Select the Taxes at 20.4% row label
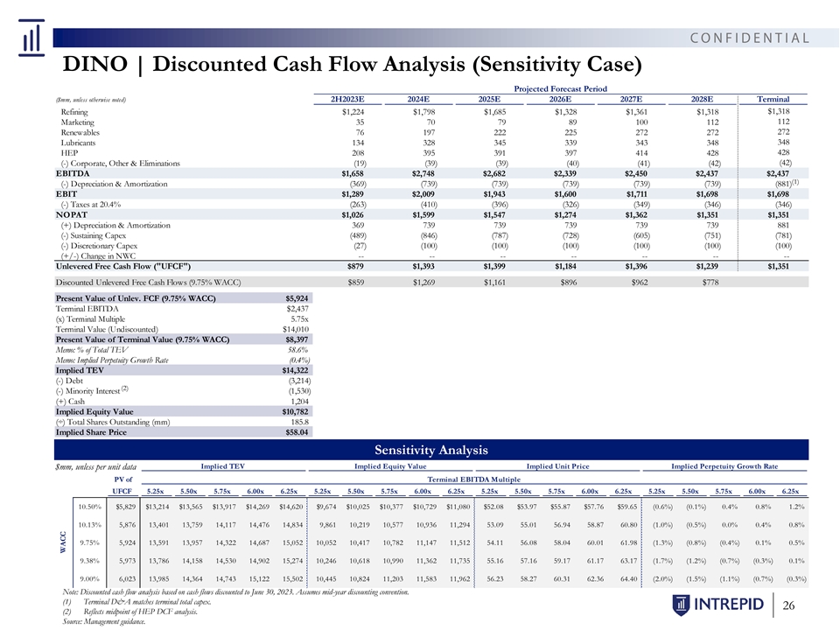Screen dimensions: 840x630 [90, 204]
